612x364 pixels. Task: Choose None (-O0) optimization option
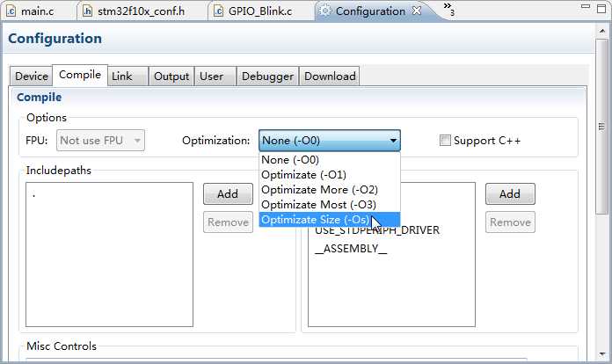tap(330, 160)
